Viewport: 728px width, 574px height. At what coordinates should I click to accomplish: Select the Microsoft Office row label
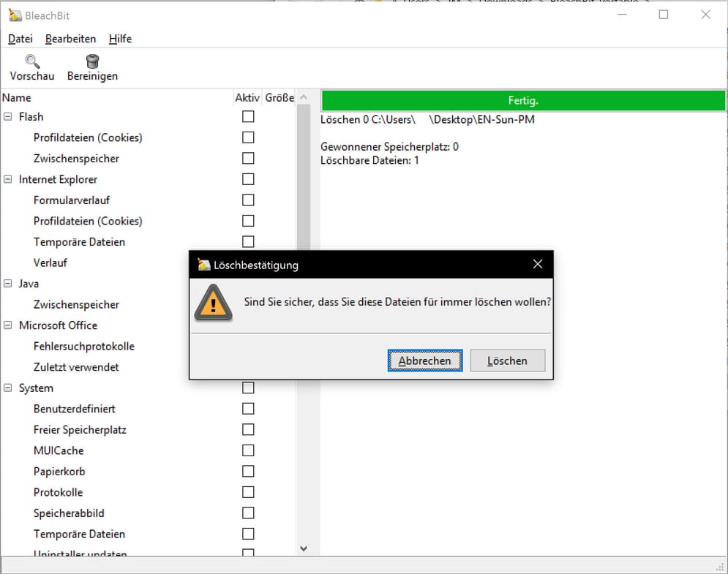58,325
